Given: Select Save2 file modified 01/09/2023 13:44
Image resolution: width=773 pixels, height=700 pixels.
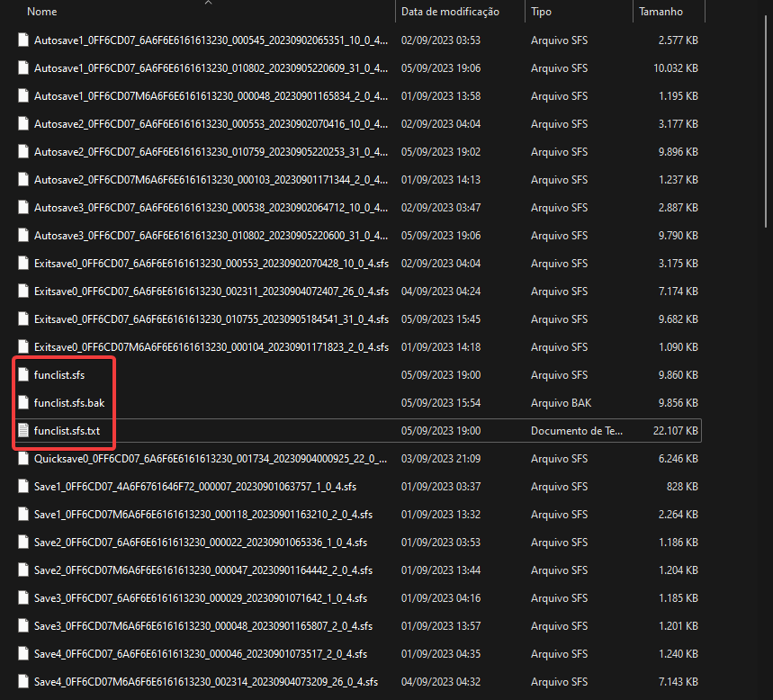Looking at the screenshot, I should point(202,570).
